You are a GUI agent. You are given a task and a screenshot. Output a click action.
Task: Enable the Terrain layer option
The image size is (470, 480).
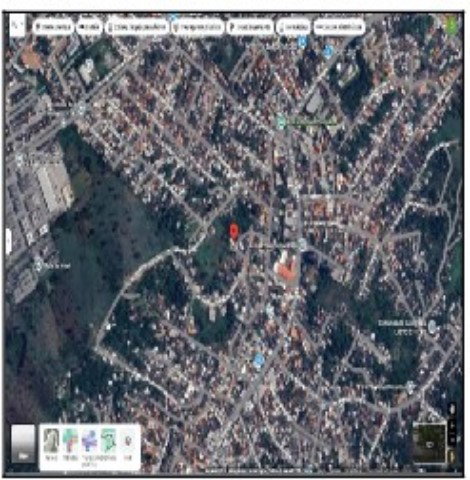click(52, 445)
